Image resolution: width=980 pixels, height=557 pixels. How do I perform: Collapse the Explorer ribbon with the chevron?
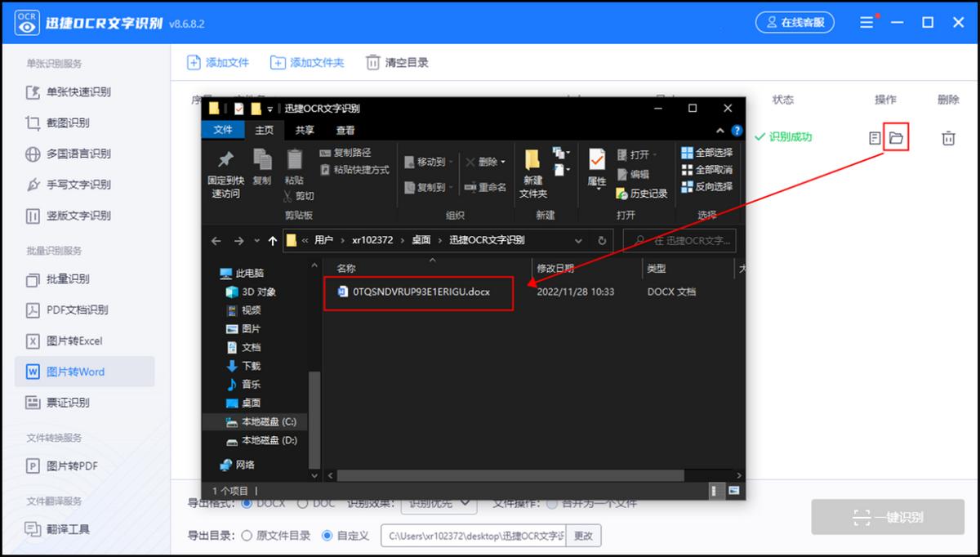click(x=719, y=130)
